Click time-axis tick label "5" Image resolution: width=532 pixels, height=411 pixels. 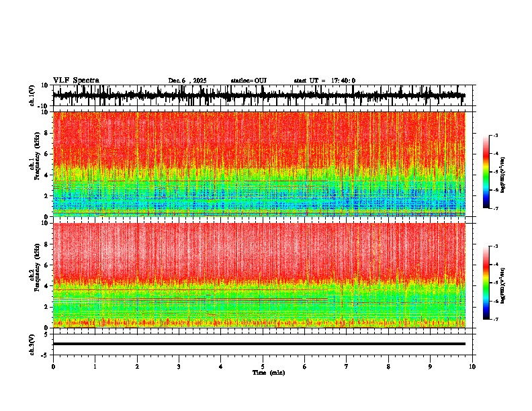point(263,367)
